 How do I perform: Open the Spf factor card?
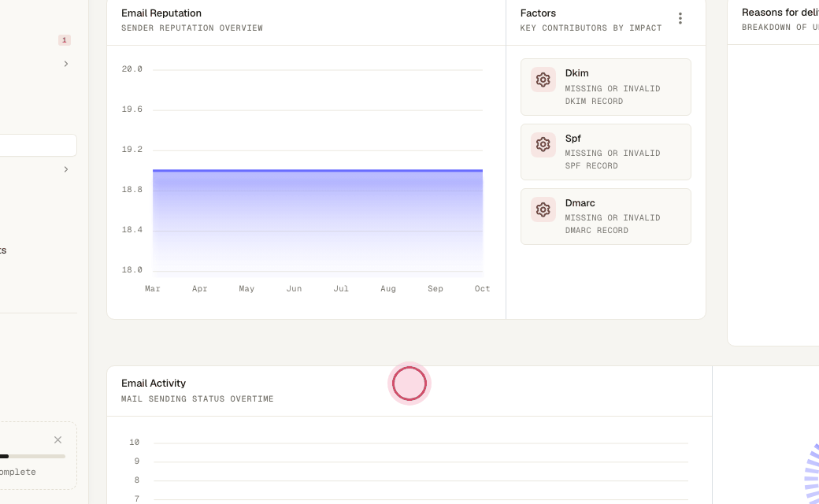point(606,152)
